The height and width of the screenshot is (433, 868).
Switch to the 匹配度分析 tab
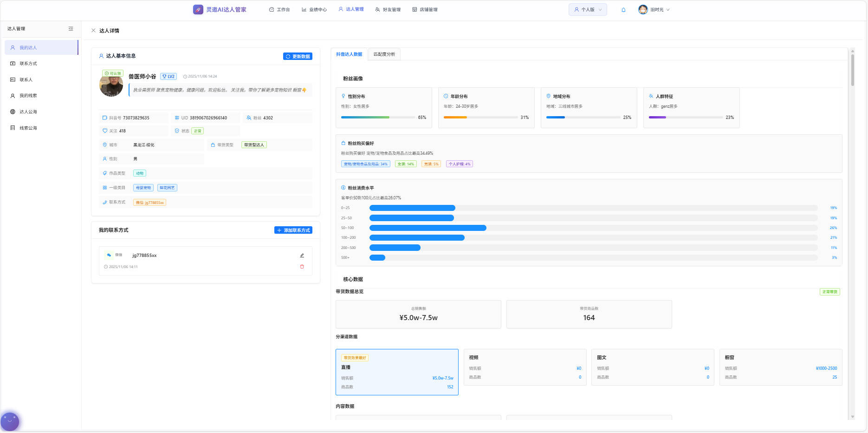tap(384, 54)
